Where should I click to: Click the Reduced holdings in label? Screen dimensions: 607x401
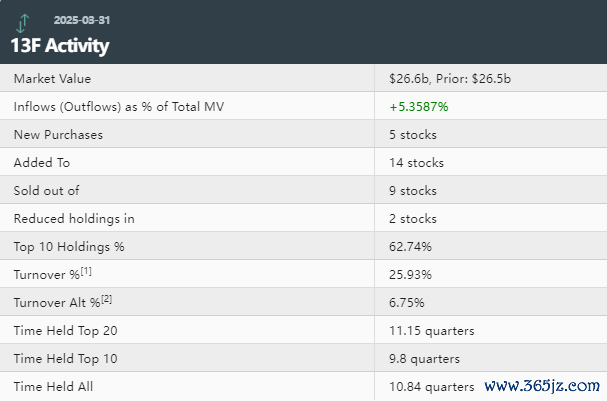click(74, 219)
